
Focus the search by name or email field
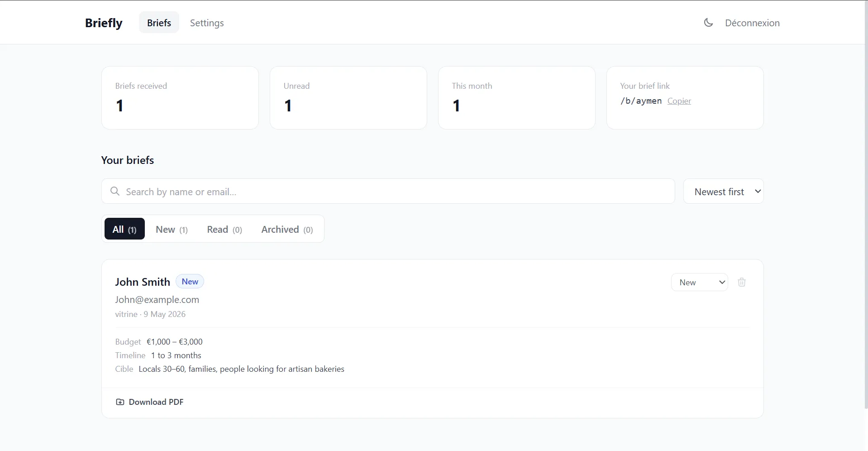pos(388,191)
